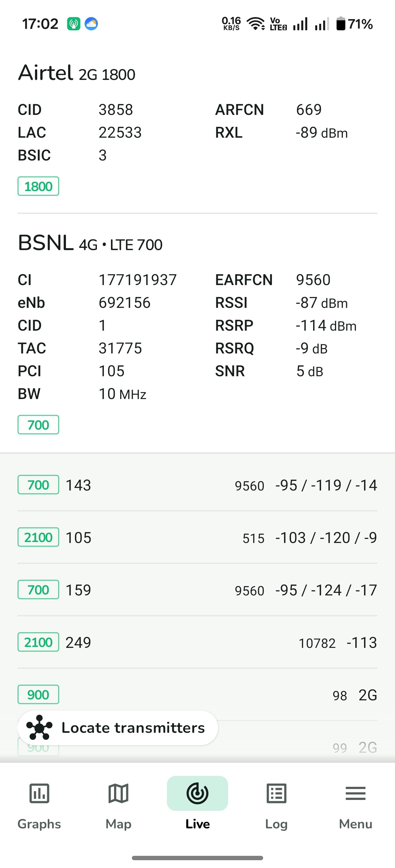Viewport: 395px width, 868px height.
Task: Open the Log list icon
Action: [x=276, y=793]
